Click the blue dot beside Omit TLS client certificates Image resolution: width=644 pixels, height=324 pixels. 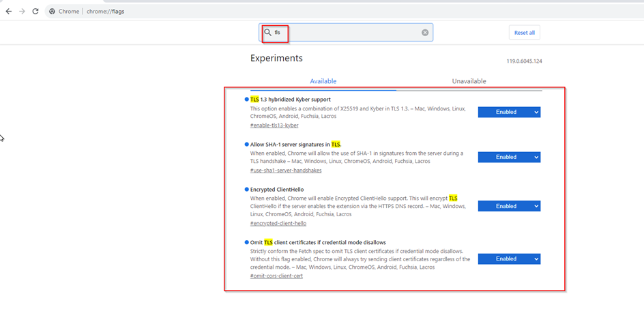(x=246, y=242)
